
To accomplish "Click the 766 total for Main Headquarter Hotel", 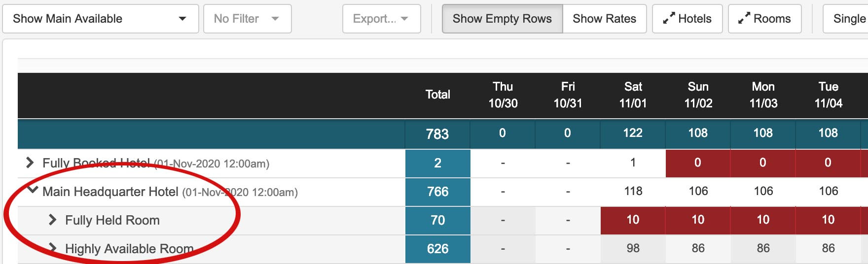I will 438,192.
